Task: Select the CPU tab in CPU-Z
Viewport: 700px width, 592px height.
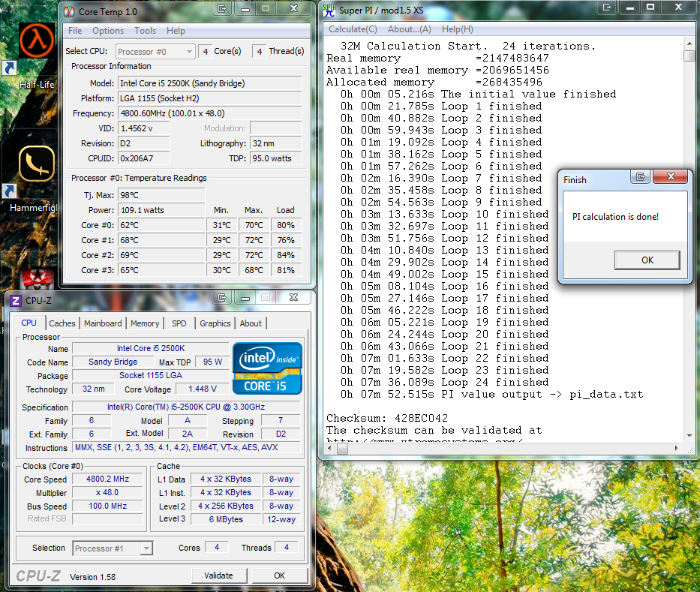Action: tap(29, 323)
